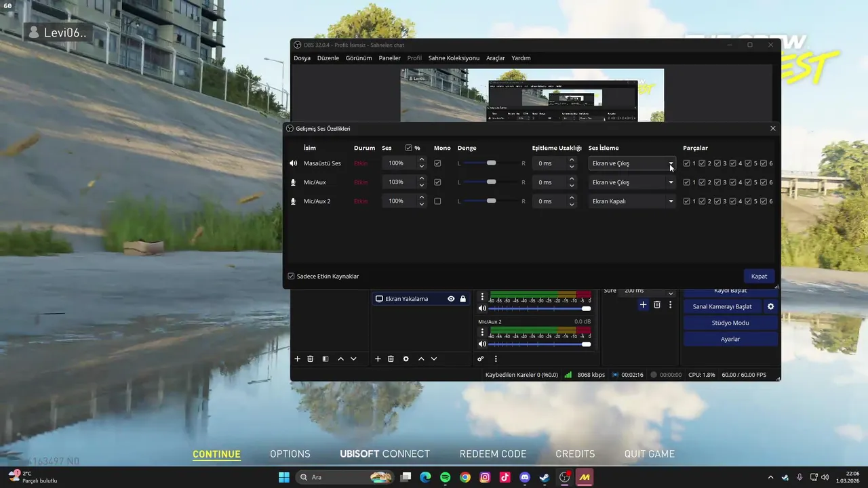Increase Masaüstü Ses sync offset stepper
This screenshot has width=868, height=488.
click(x=572, y=160)
